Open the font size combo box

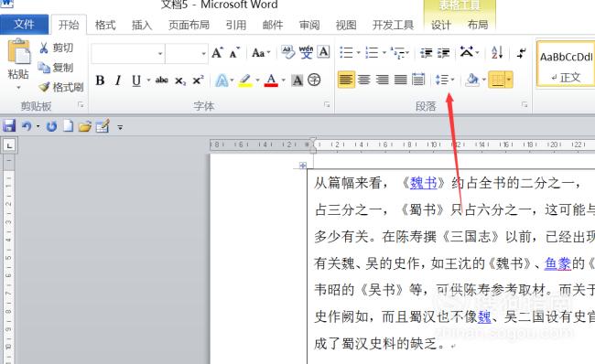tap(187, 53)
